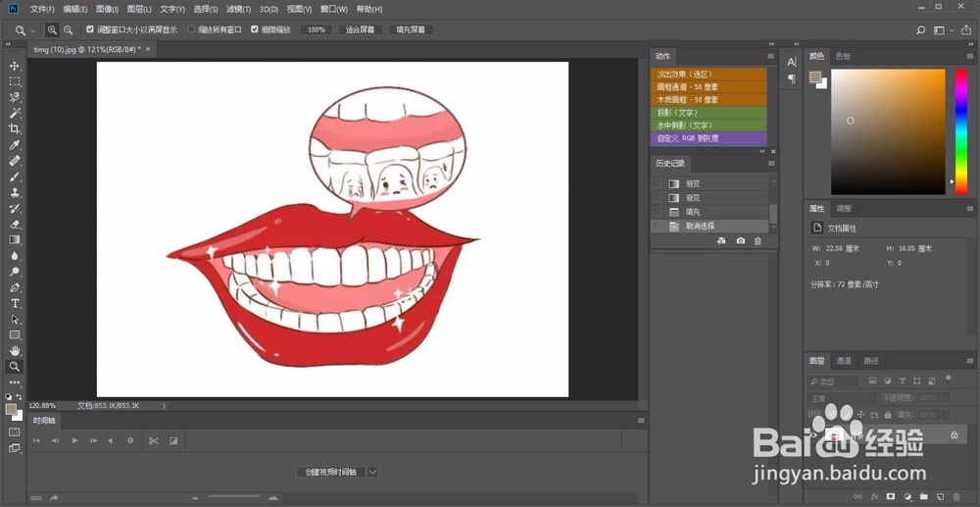Pick the Clone Stamp tool
The width and height of the screenshot is (980, 507).
pyautogui.click(x=15, y=192)
